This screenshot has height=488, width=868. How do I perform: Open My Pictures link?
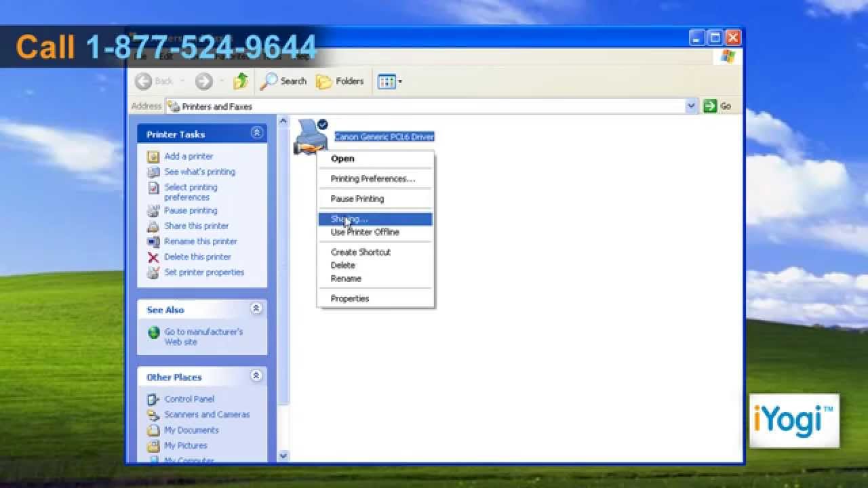pyautogui.click(x=186, y=447)
